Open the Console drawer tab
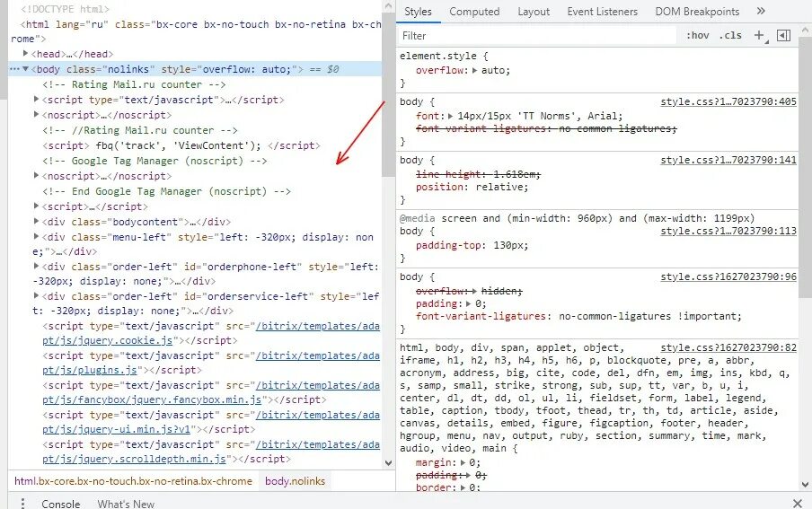The height and width of the screenshot is (509, 812). click(x=60, y=504)
